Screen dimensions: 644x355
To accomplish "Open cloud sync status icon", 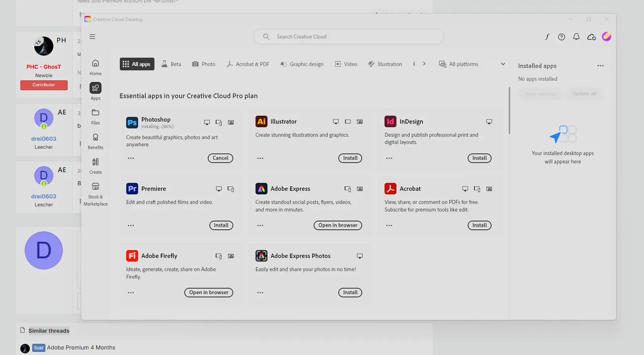I will [x=591, y=37].
